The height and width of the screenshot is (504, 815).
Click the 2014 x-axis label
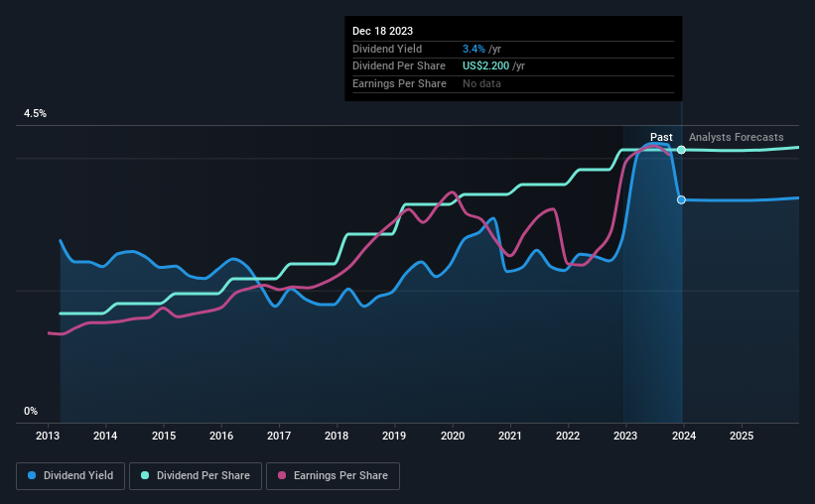pyautogui.click(x=105, y=436)
